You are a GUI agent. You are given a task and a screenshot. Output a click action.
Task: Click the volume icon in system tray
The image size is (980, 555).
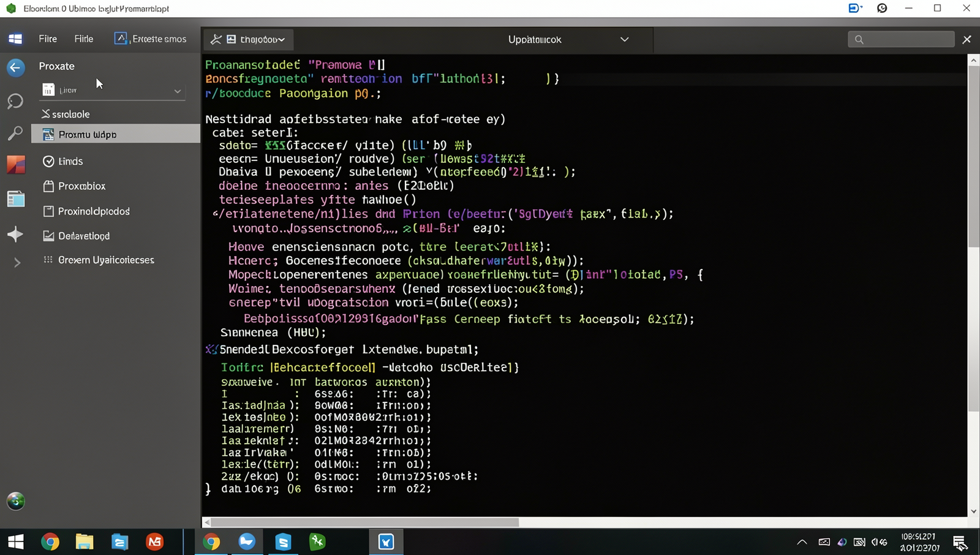click(879, 542)
